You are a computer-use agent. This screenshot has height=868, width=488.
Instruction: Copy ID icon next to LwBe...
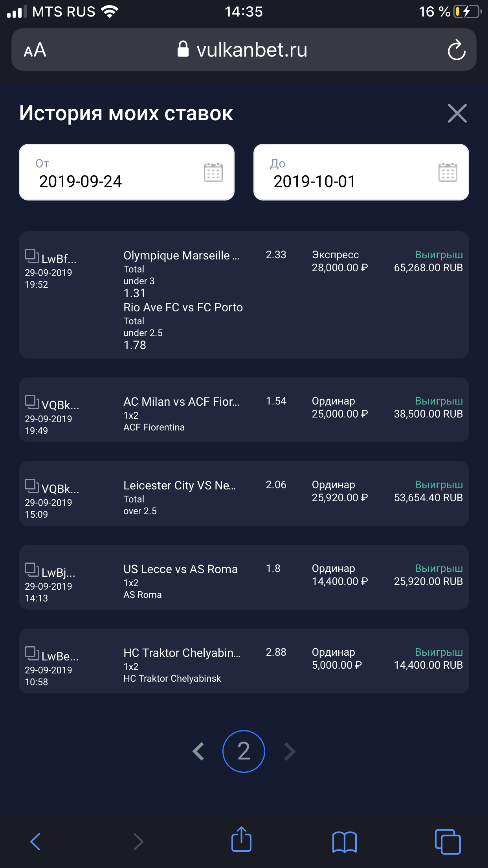(x=32, y=654)
